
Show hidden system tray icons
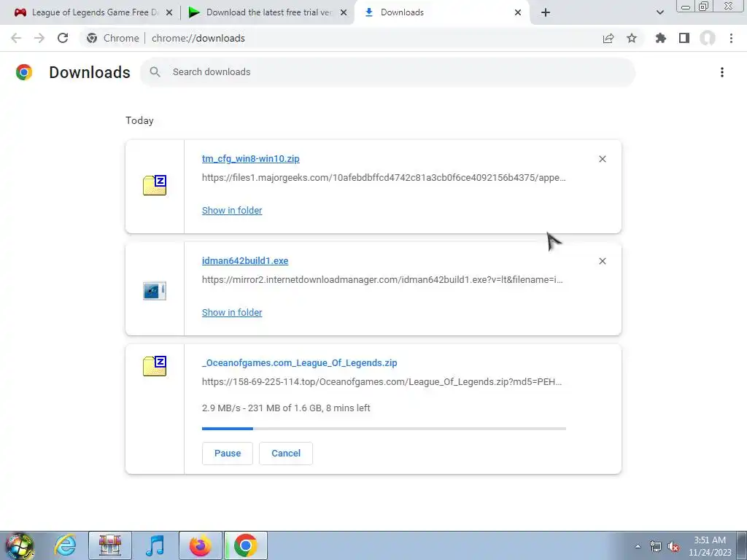point(638,546)
